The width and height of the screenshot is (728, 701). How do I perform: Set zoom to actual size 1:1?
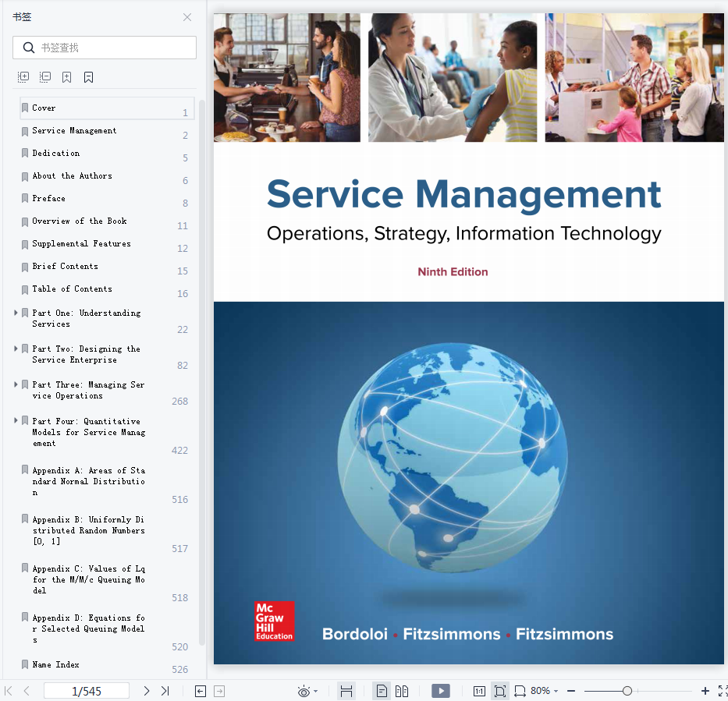click(479, 692)
